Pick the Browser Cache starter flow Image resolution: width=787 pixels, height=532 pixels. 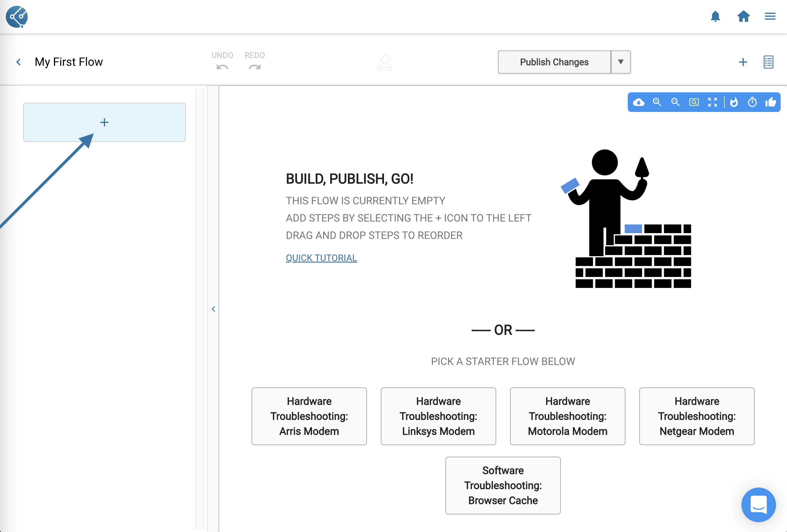[503, 485]
